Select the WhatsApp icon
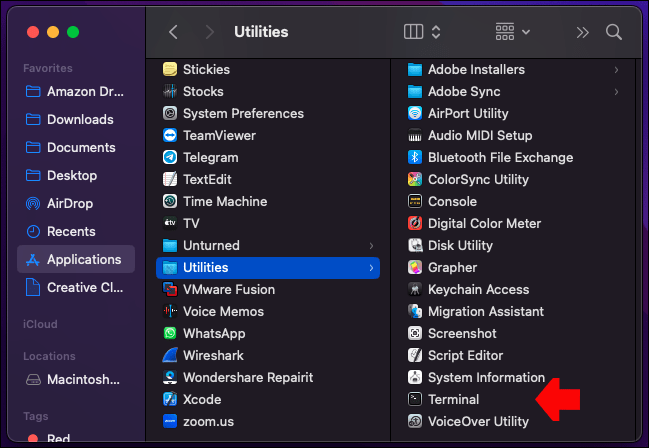Image resolution: width=649 pixels, height=448 pixels. (x=170, y=333)
